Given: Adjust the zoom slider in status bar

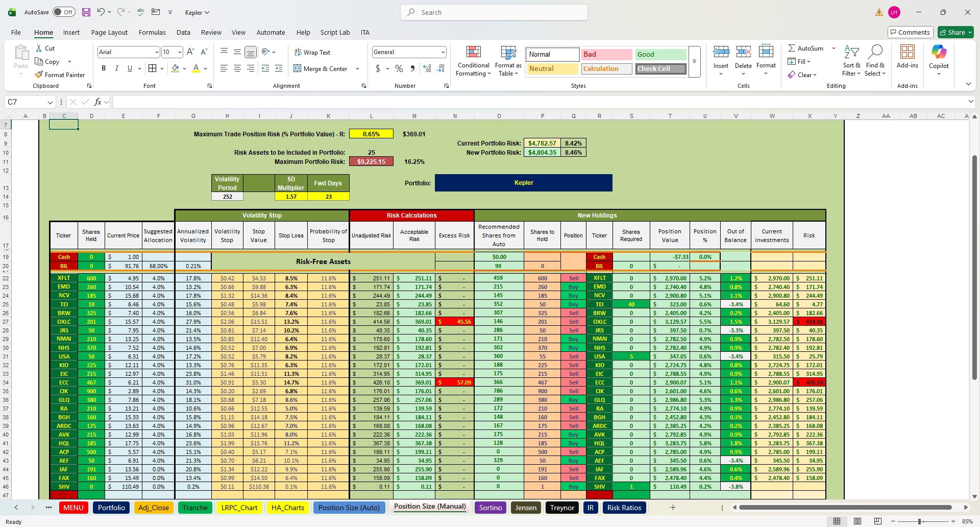Looking at the screenshot, I should pos(919,521).
